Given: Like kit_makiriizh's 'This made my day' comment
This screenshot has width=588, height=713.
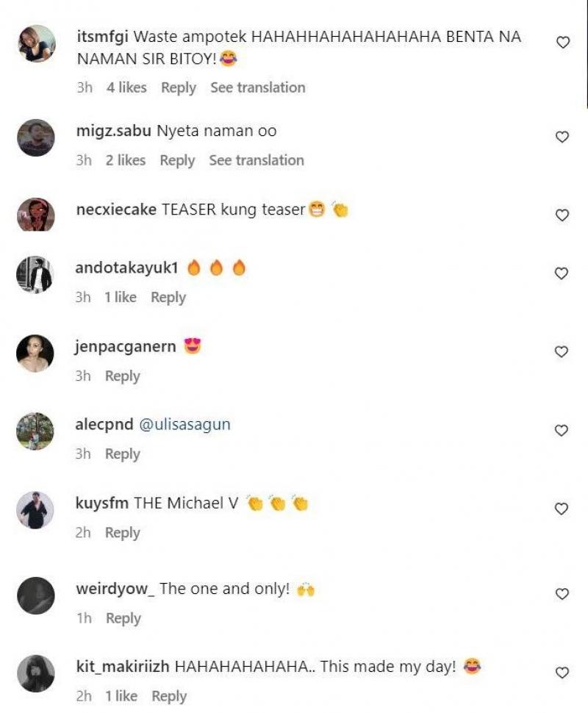Looking at the screenshot, I should pos(562,673).
